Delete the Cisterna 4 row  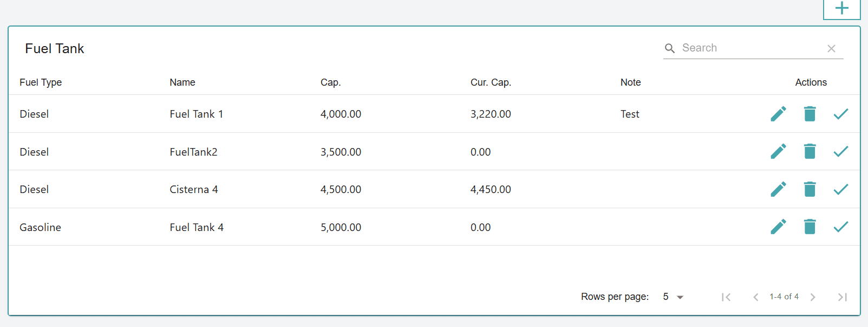point(810,189)
